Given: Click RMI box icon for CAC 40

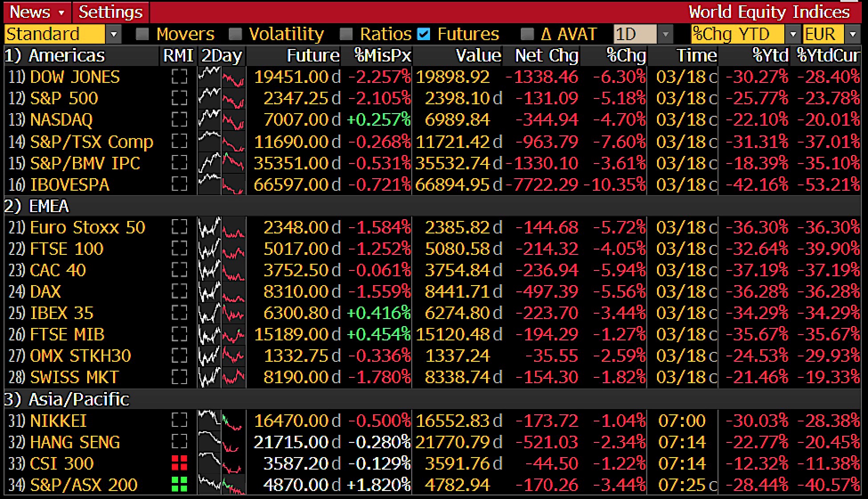Looking at the screenshot, I should click(179, 270).
